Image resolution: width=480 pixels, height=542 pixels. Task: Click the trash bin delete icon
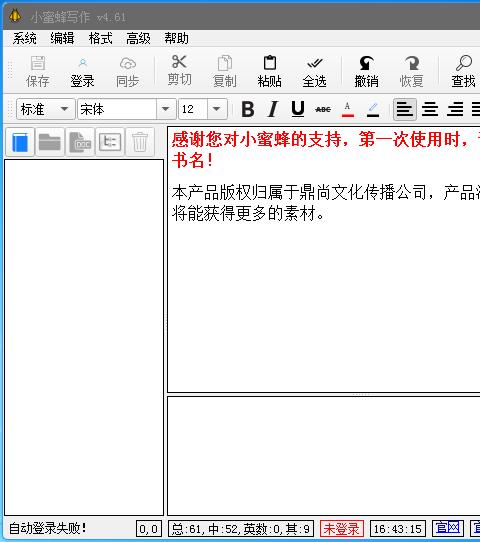click(x=140, y=142)
